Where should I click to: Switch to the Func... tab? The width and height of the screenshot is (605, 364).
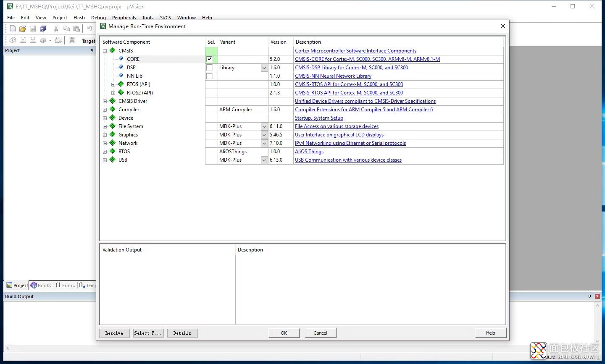click(x=66, y=285)
